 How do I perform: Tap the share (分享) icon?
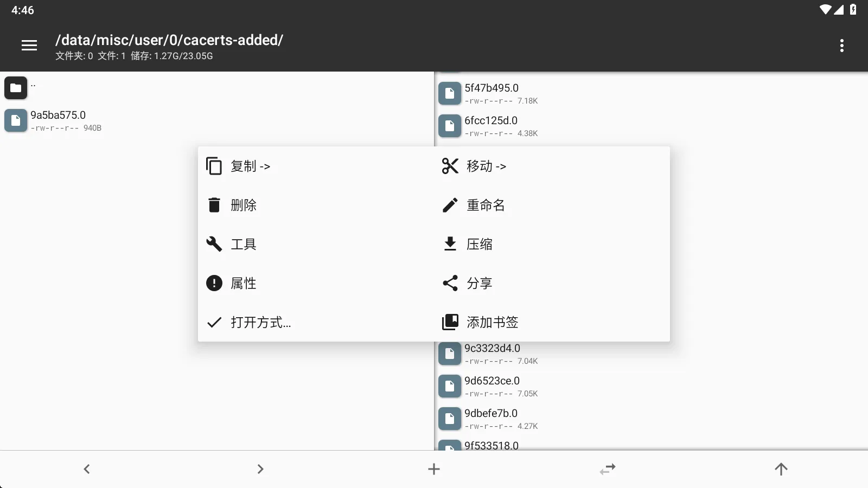(x=450, y=283)
